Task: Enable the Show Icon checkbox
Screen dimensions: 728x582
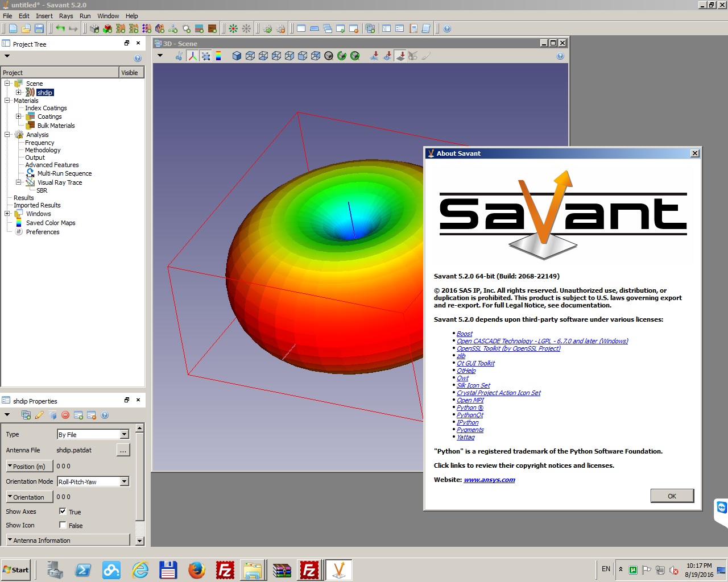Action: (63, 525)
